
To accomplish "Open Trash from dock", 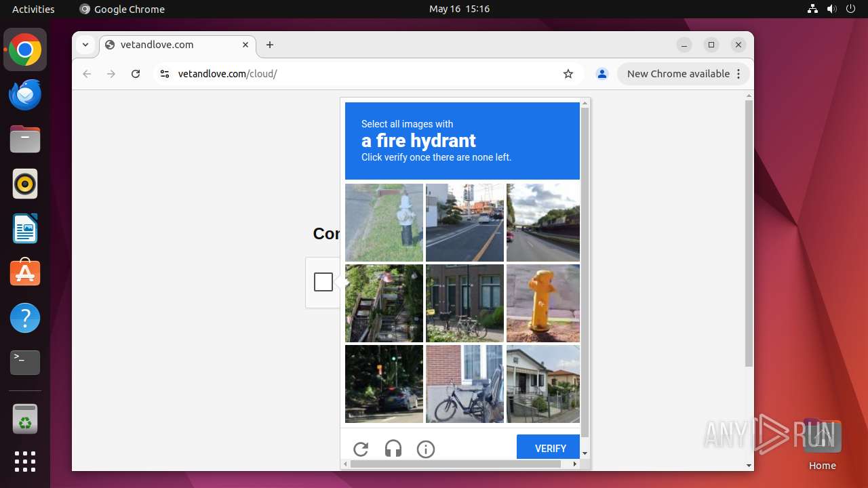I will tap(25, 418).
